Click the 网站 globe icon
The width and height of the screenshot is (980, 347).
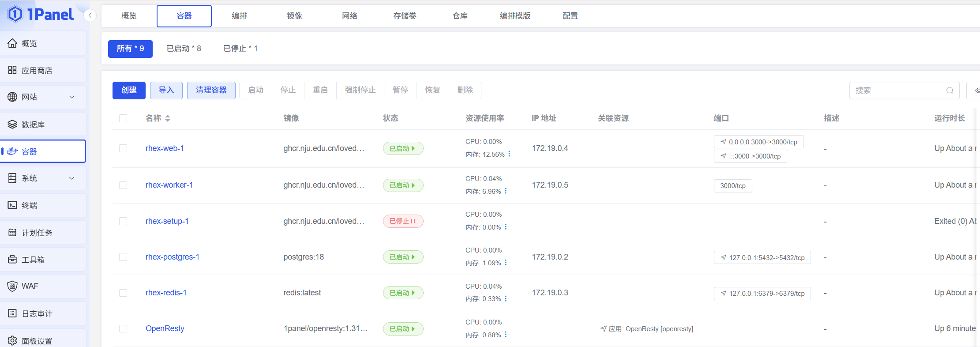12,97
